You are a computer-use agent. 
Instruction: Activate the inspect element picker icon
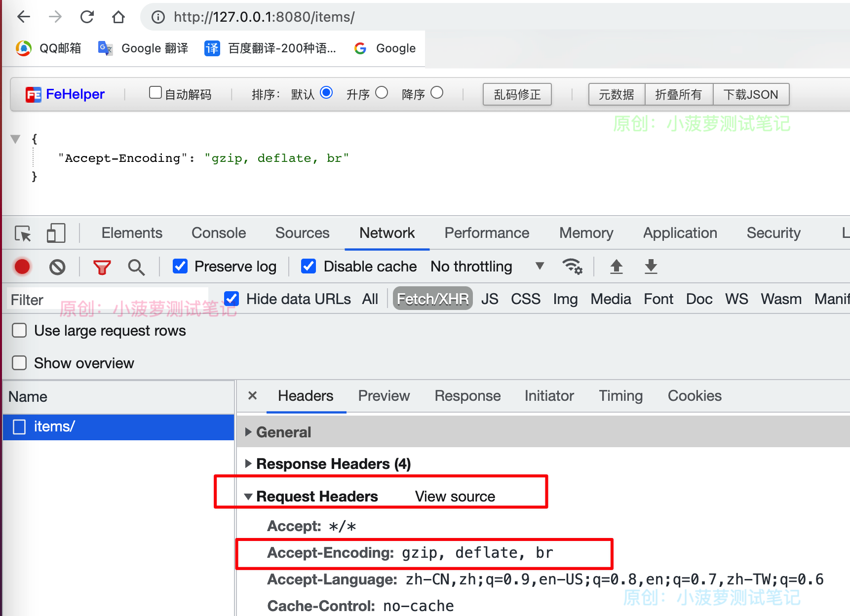pyautogui.click(x=23, y=233)
